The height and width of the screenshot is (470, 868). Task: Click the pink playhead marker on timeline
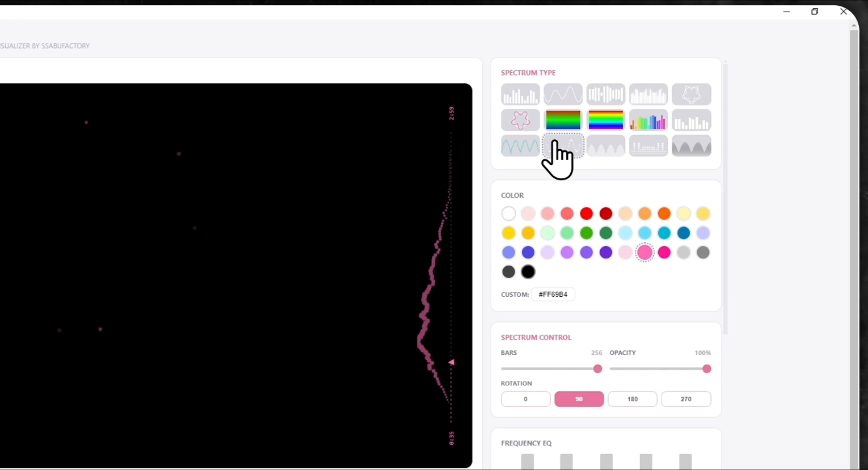[451, 362]
